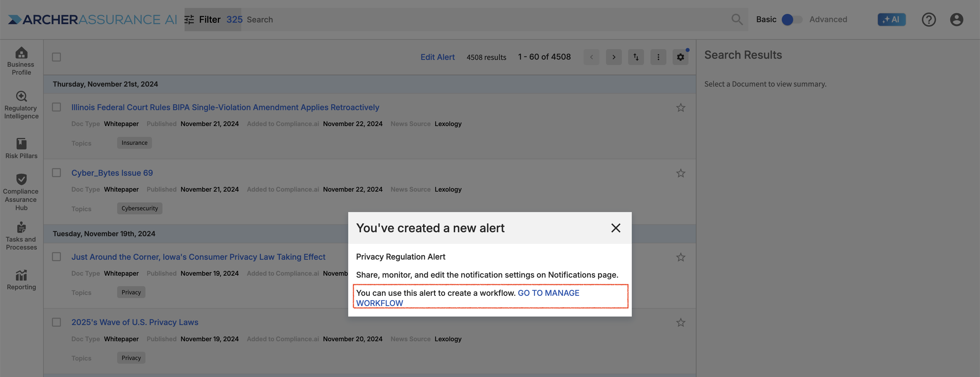Click the '1 - 60 of 4508' pagination text
The height and width of the screenshot is (377, 980).
click(544, 57)
